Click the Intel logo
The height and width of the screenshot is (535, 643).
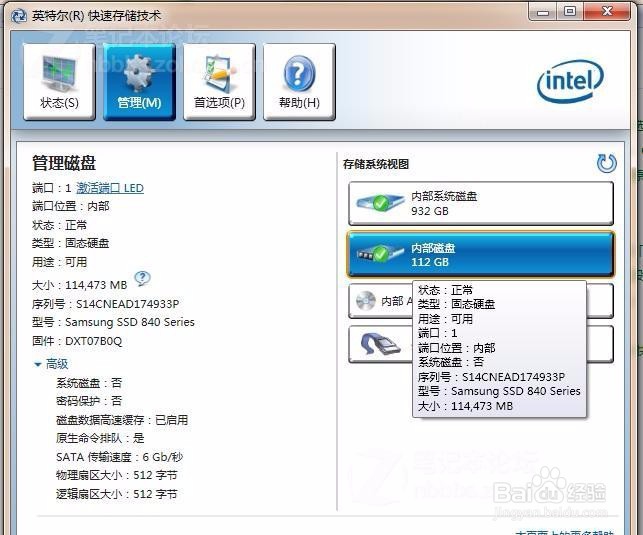(570, 81)
